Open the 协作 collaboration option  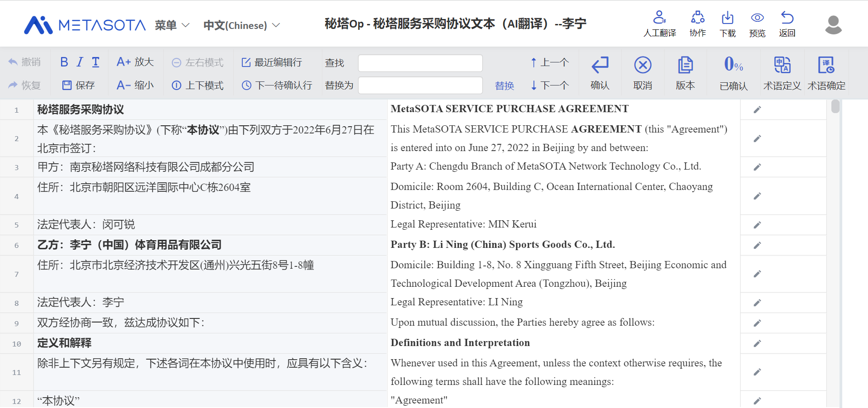(x=698, y=24)
